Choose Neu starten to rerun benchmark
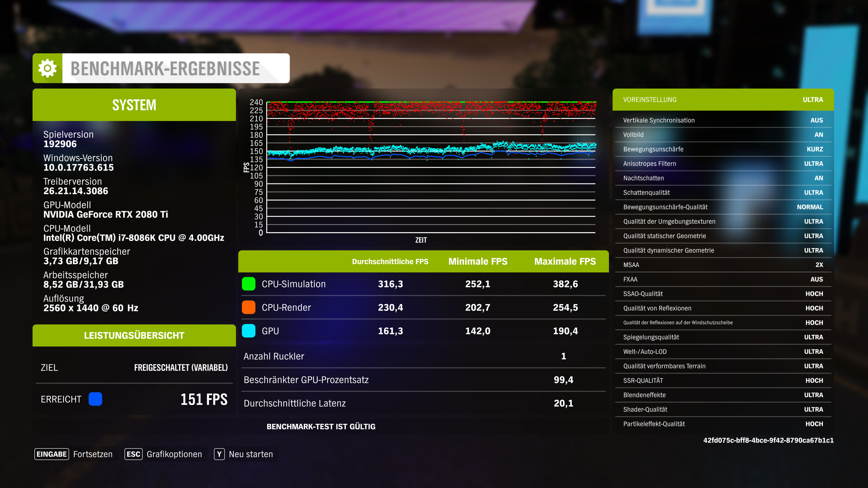Screen dimensions: 868x488 pyautogui.click(x=251, y=454)
